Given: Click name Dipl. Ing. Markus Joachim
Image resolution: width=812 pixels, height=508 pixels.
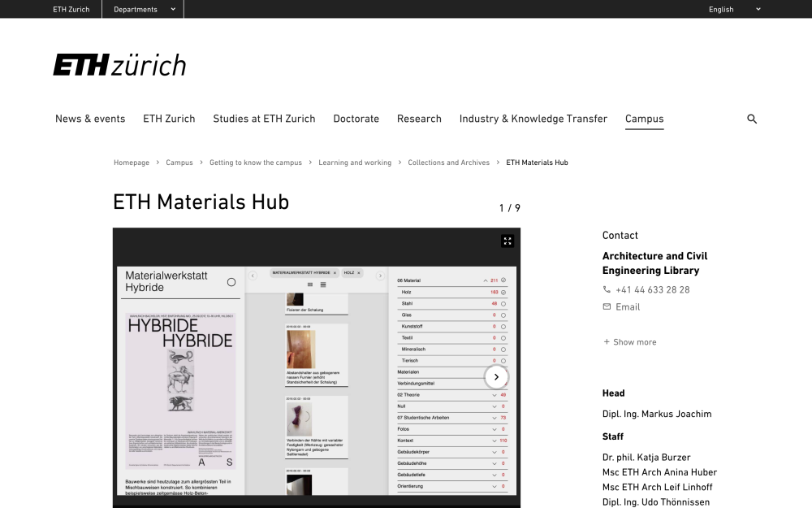Looking at the screenshot, I should pos(657,414).
